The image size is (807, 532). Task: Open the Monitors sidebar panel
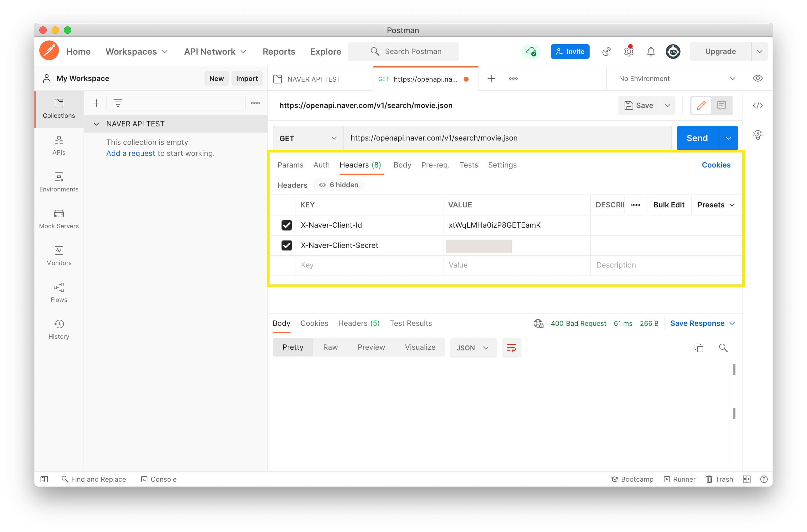pyautogui.click(x=59, y=256)
